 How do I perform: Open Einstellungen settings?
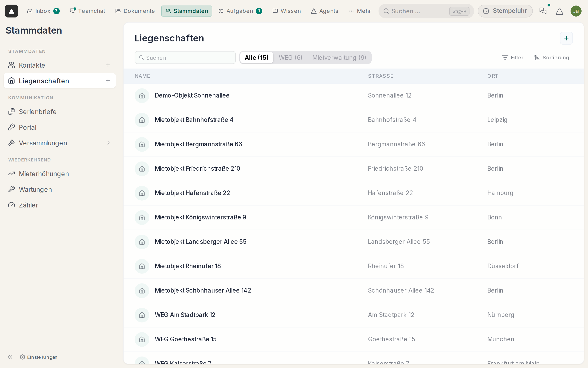pyautogui.click(x=39, y=357)
